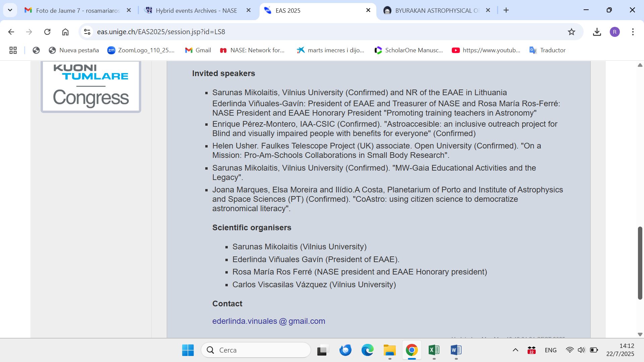Open the clock showing 14:12 22/7/2025
644x362 pixels.
(x=620, y=350)
